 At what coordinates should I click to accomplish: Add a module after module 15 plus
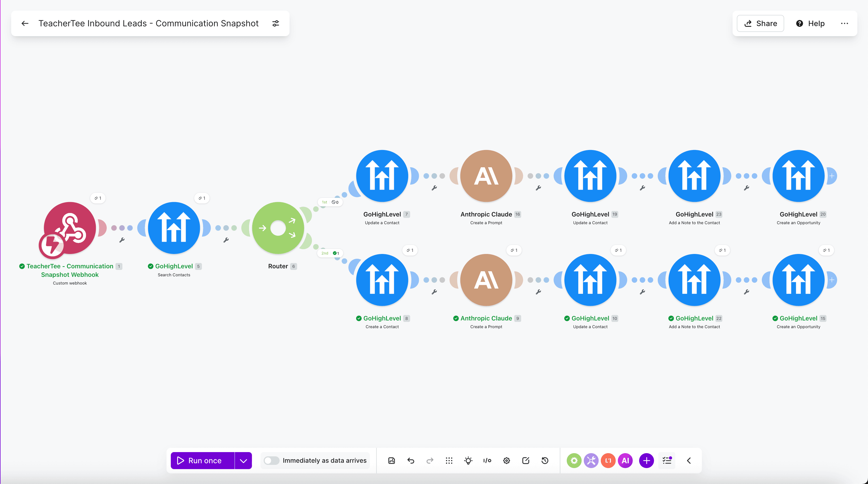tap(832, 280)
